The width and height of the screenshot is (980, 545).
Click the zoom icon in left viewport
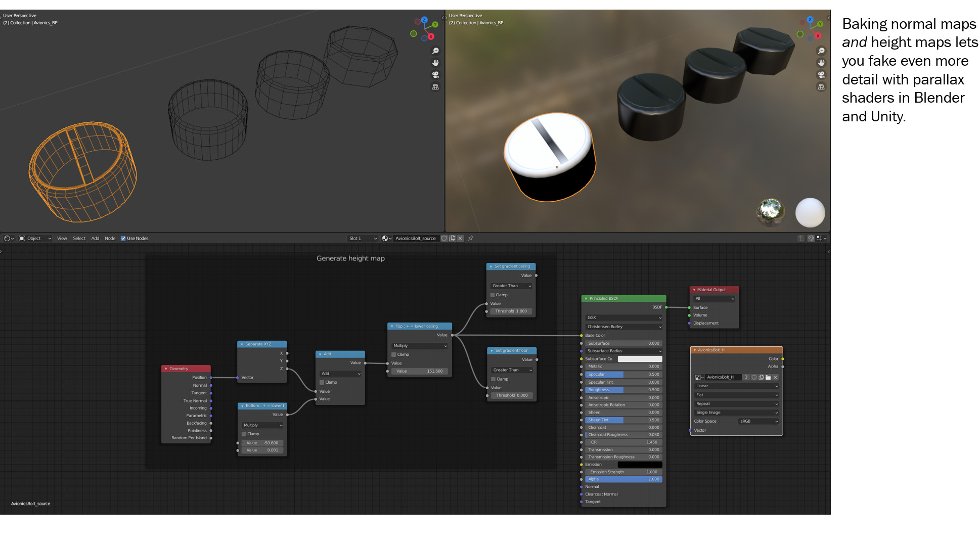pyautogui.click(x=435, y=51)
